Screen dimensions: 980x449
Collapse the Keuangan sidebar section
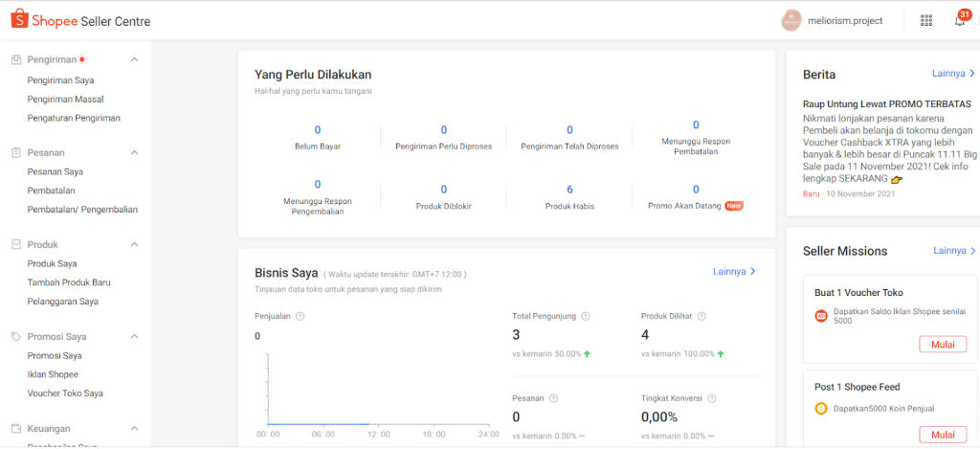134,428
